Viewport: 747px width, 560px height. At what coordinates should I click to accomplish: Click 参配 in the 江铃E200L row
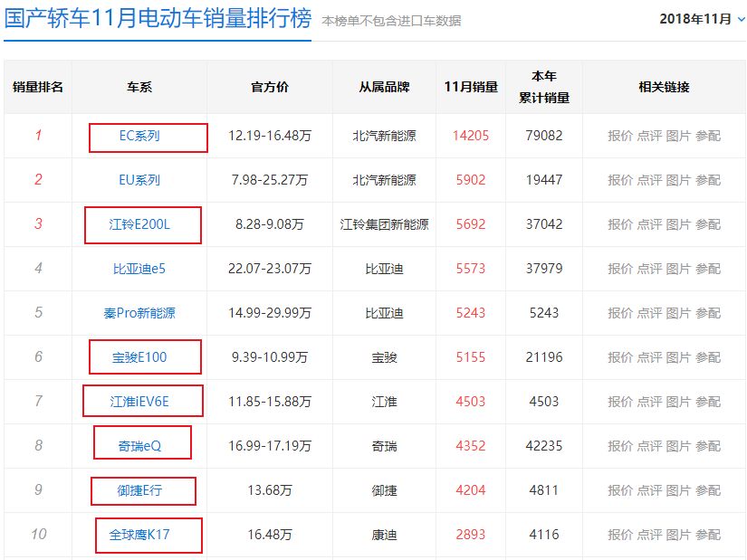click(x=708, y=224)
